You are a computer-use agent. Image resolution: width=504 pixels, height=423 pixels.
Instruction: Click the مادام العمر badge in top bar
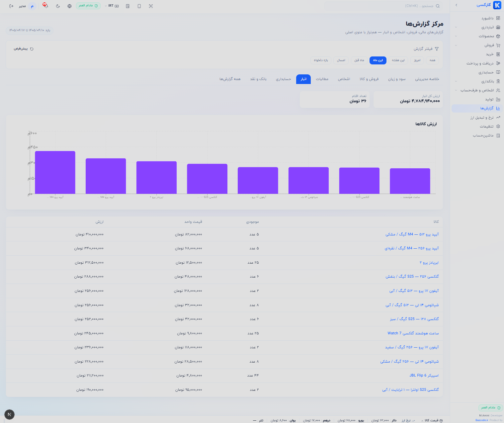pos(88,6)
